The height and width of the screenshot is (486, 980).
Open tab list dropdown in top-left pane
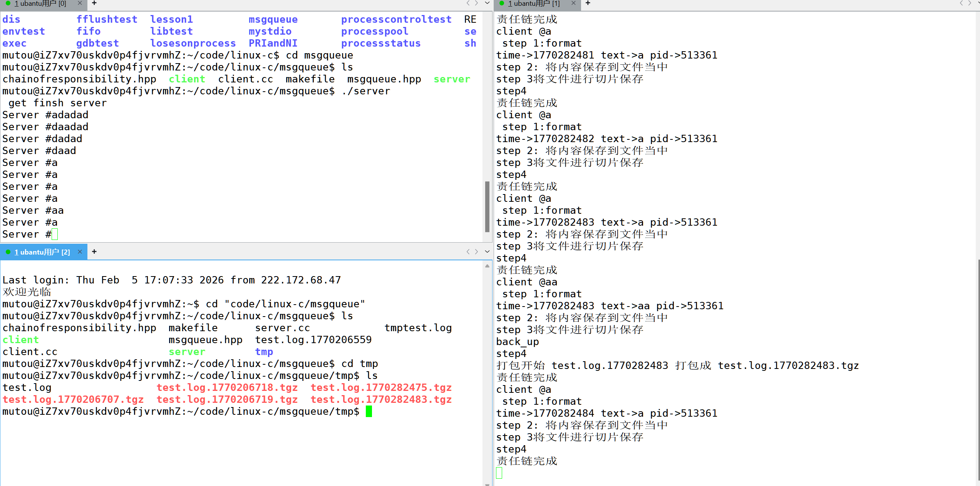tap(487, 3)
